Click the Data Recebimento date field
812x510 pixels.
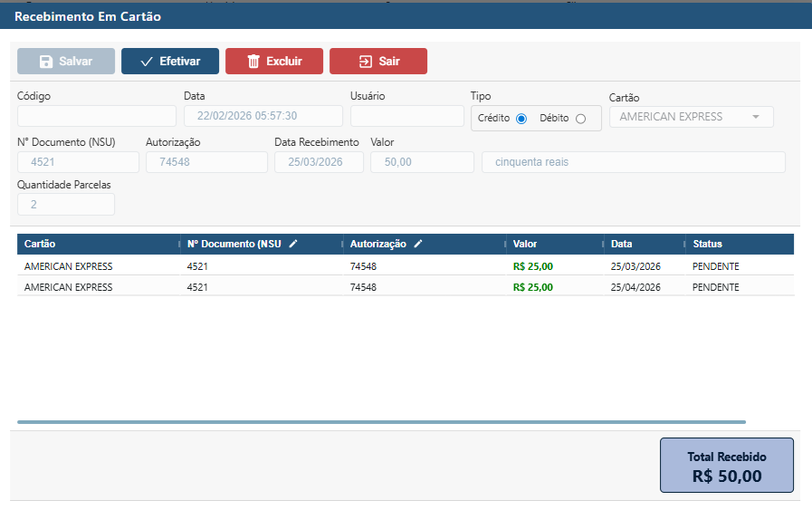click(x=319, y=162)
